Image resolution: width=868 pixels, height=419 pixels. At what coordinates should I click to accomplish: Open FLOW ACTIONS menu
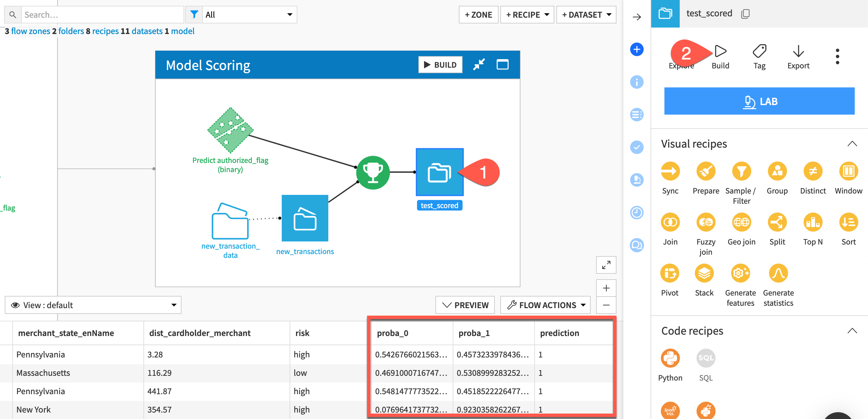[x=545, y=305]
